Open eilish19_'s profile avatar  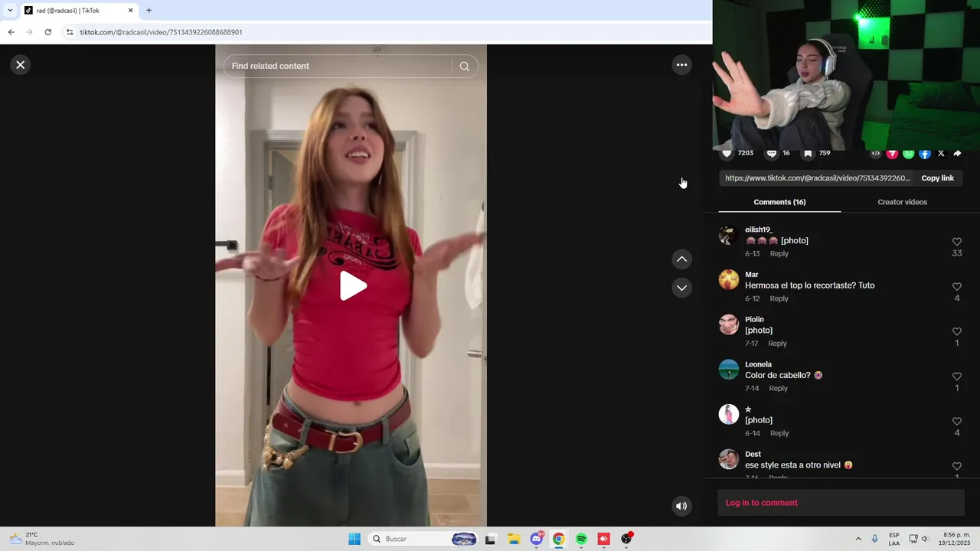[729, 235]
